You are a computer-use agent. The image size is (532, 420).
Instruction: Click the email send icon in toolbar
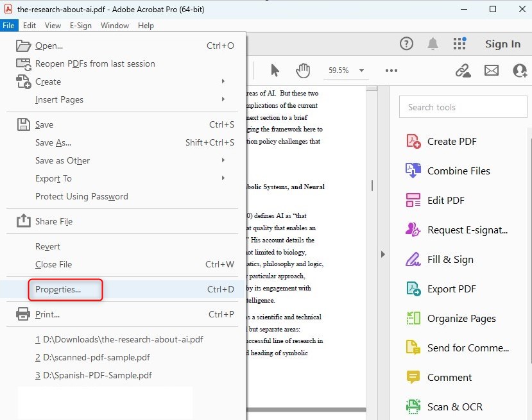point(492,71)
